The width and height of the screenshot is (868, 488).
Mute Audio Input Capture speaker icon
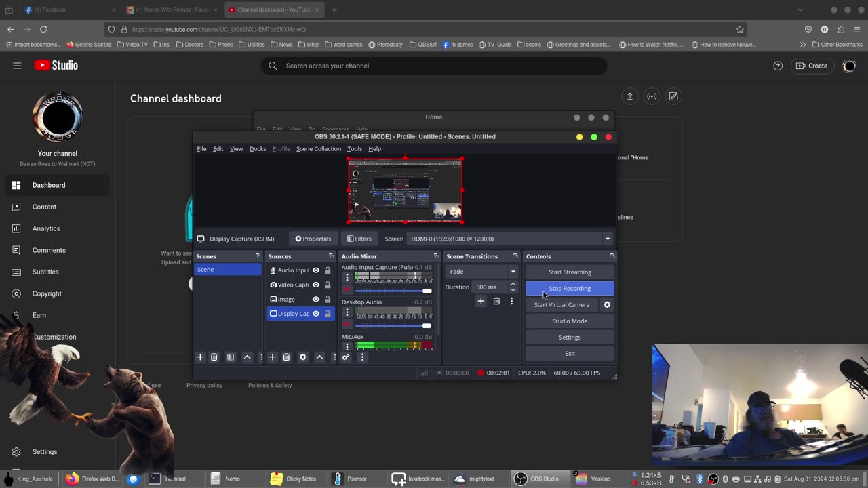pos(347,290)
